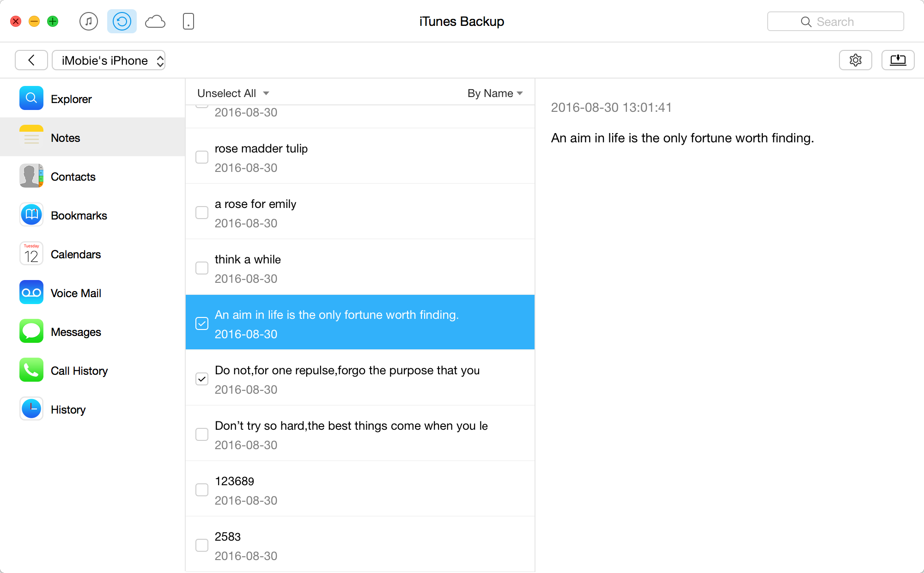Click the back arrow button

pos(31,60)
